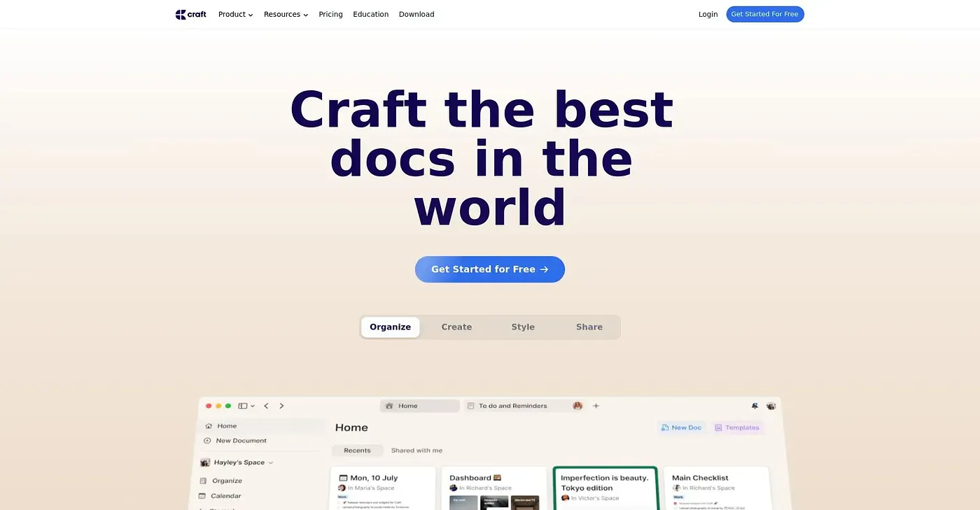The width and height of the screenshot is (980, 510).
Task: Select the Organize feature tab
Action: (x=391, y=327)
